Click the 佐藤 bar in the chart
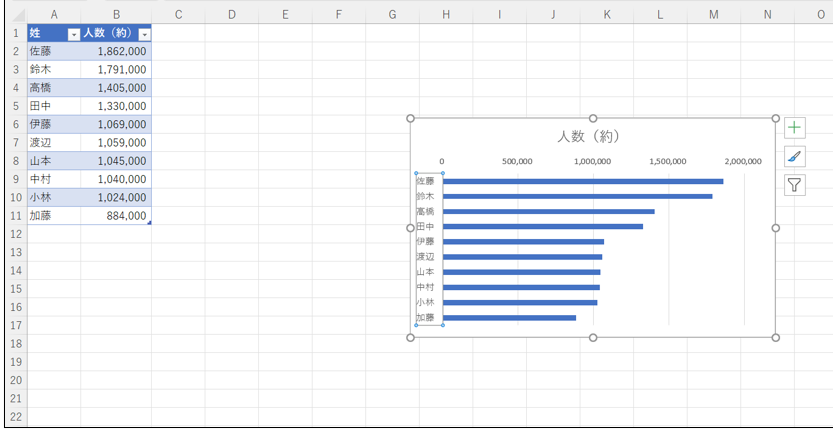Viewport: 833px width, 430px height. pyautogui.click(x=583, y=181)
